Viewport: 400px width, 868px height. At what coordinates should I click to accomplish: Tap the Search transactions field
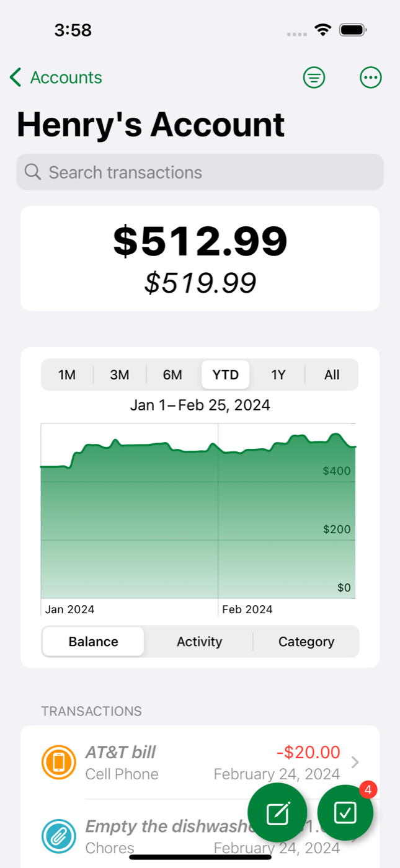pyautogui.click(x=200, y=172)
